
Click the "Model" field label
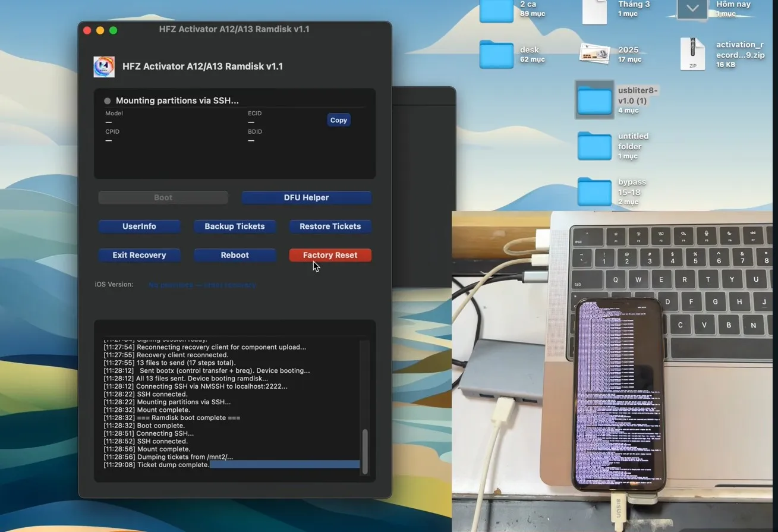point(114,113)
